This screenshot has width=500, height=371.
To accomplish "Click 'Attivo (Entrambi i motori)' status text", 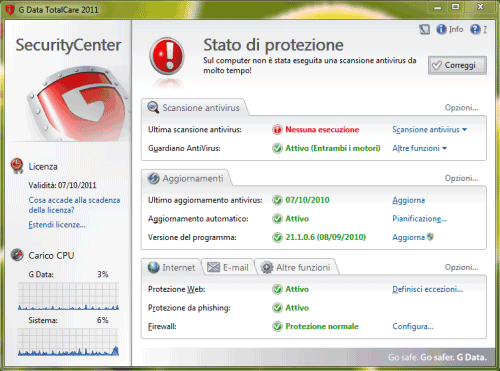I will click(333, 148).
